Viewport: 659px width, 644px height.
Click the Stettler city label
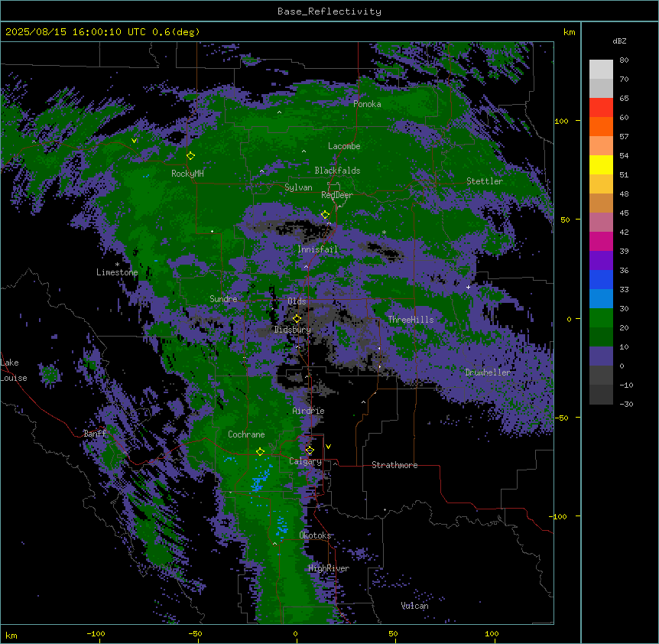485,181
